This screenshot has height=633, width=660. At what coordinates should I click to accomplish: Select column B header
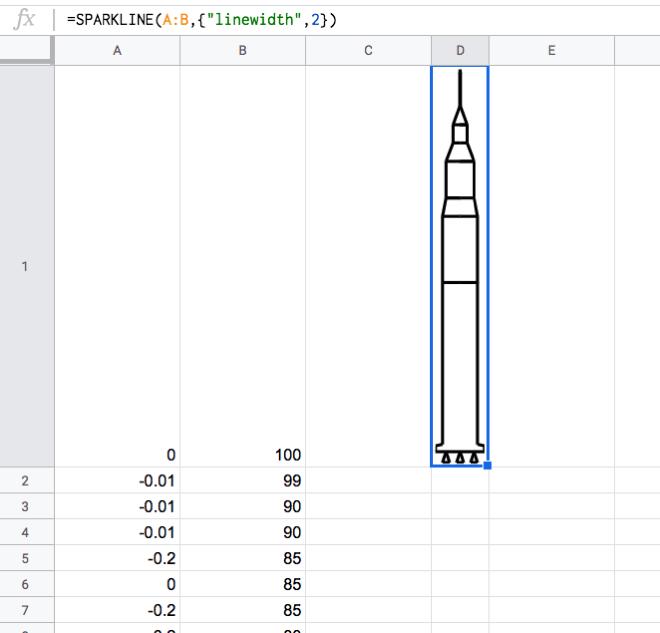tap(242, 51)
